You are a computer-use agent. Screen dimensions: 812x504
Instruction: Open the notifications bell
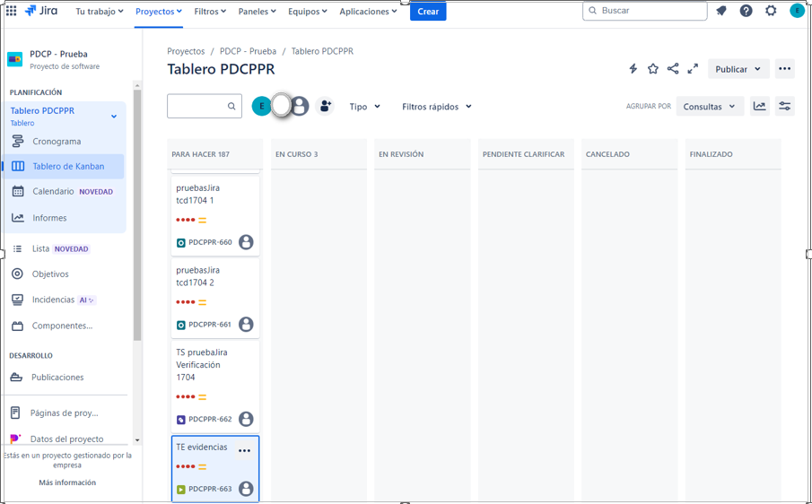click(721, 11)
